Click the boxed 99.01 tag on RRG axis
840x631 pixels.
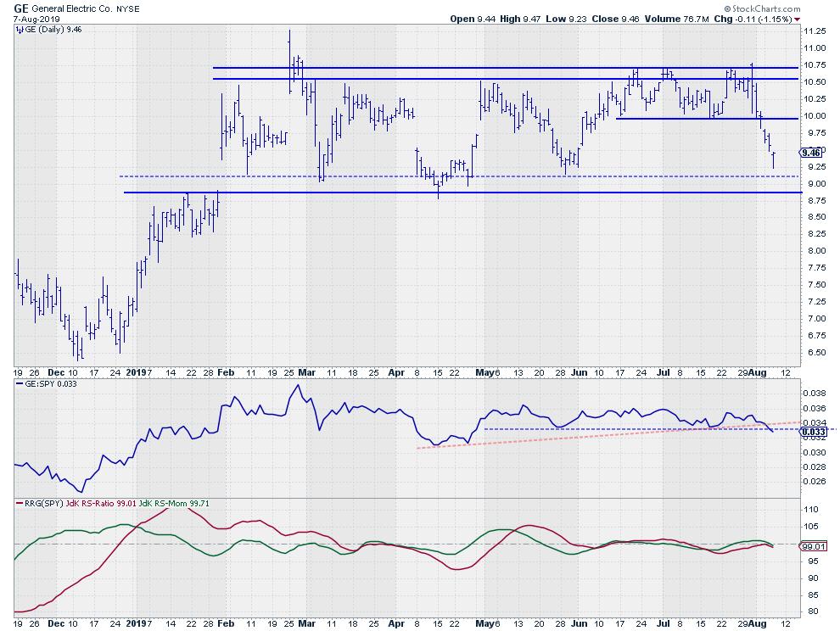pos(813,546)
